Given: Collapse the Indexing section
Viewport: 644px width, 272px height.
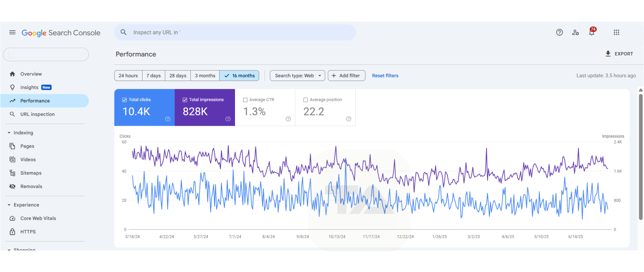Looking at the screenshot, I should 9,133.
